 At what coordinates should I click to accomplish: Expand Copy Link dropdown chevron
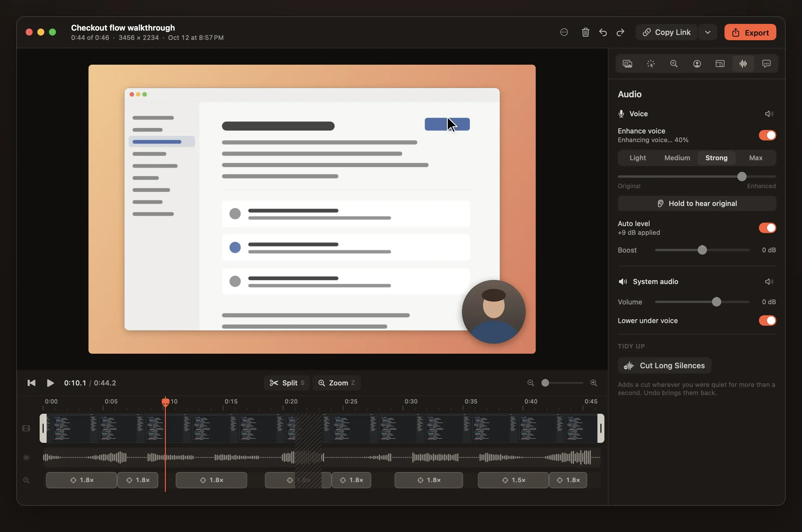[x=708, y=32]
